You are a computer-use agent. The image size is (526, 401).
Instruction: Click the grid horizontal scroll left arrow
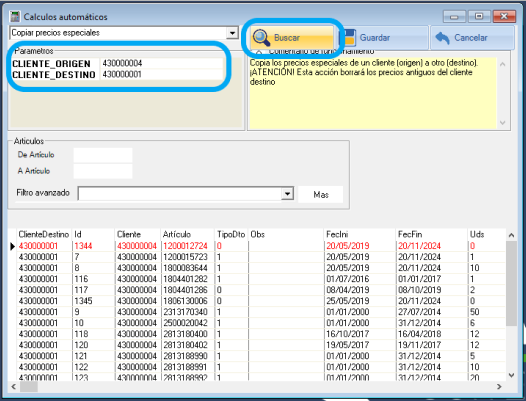13,387
